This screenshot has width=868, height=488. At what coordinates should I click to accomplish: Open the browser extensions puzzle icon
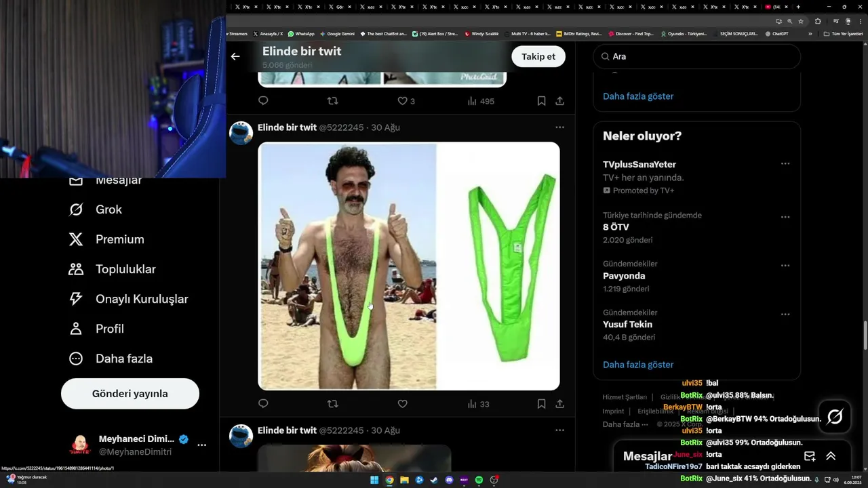click(818, 21)
